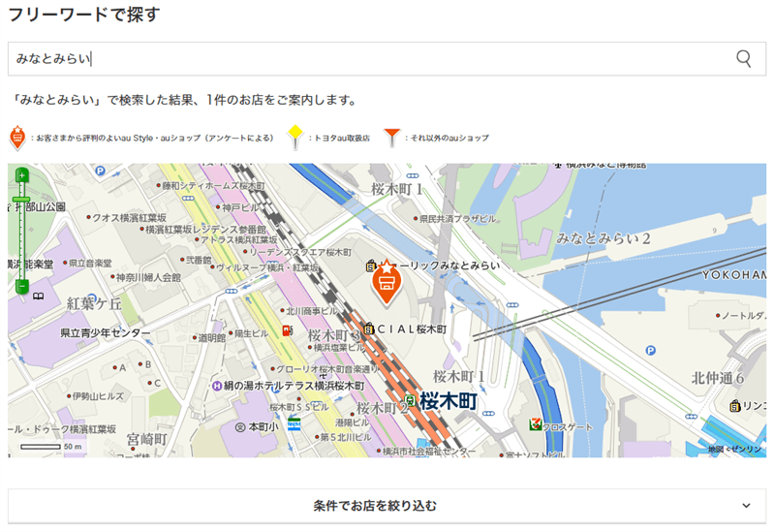The image size is (775, 532).
Task: Click the みなとみらい2 map label
Action: pos(603,238)
